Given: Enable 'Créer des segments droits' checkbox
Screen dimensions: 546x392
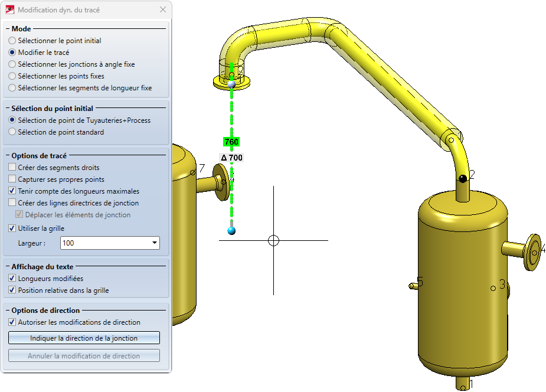Looking at the screenshot, I should point(12,168).
